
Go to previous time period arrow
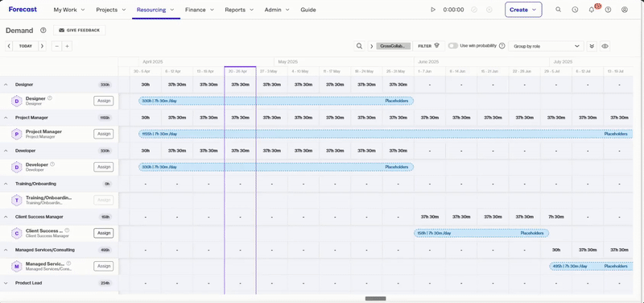(9, 46)
